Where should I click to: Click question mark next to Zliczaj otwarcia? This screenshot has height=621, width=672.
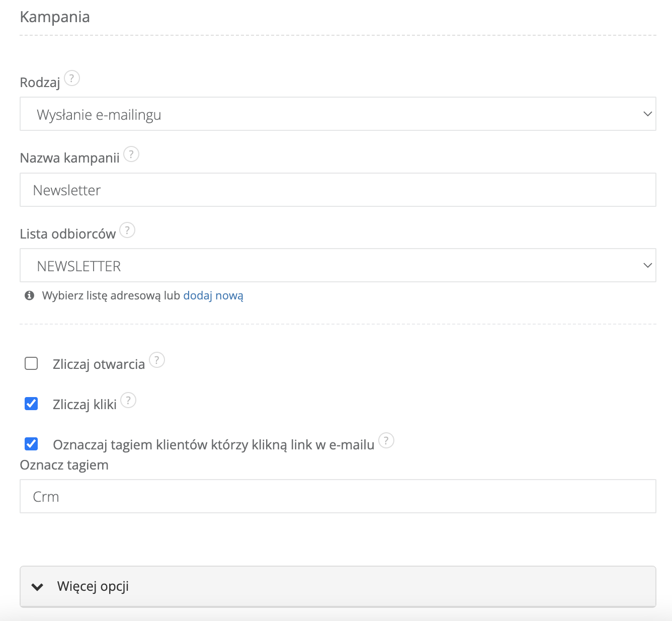[x=157, y=360]
